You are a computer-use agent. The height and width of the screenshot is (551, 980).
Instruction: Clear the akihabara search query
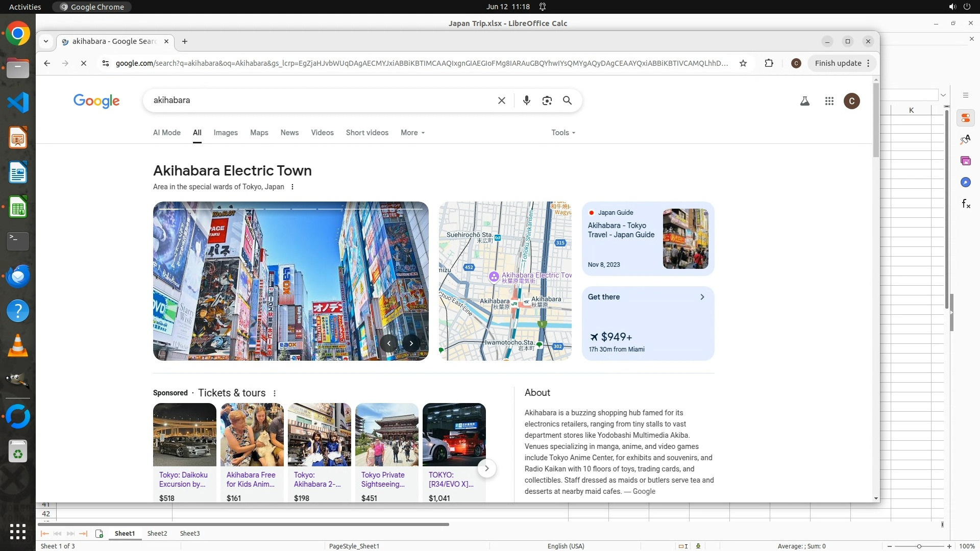[x=501, y=101]
